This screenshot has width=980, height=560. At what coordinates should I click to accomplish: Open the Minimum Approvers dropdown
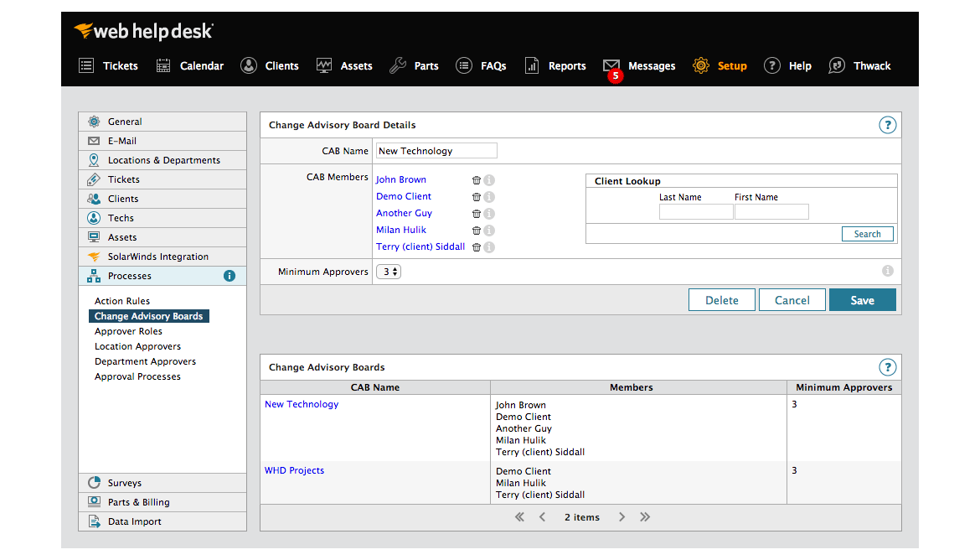tap(389, 272)
